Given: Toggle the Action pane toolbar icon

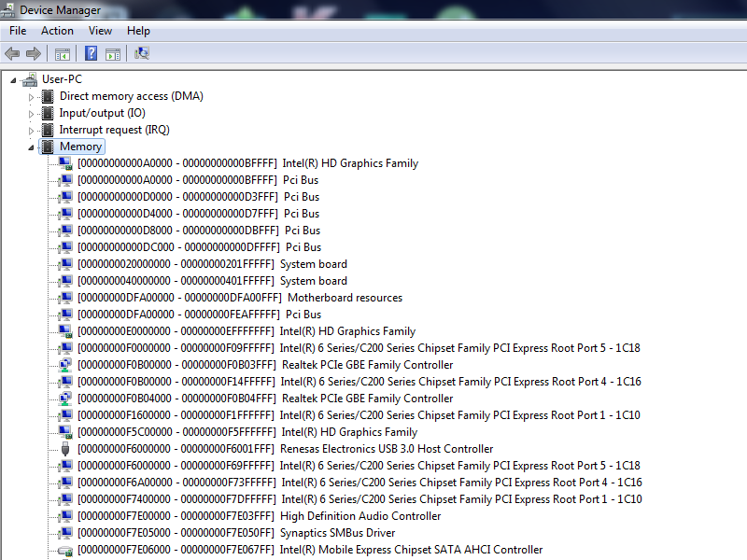Looking at the screenshot, I should click(113, 54).
